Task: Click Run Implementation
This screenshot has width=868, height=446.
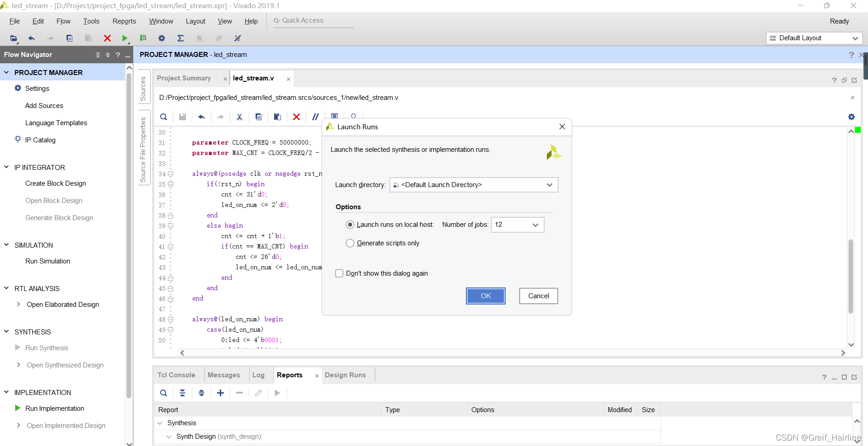Action: (x=55, y=408)
